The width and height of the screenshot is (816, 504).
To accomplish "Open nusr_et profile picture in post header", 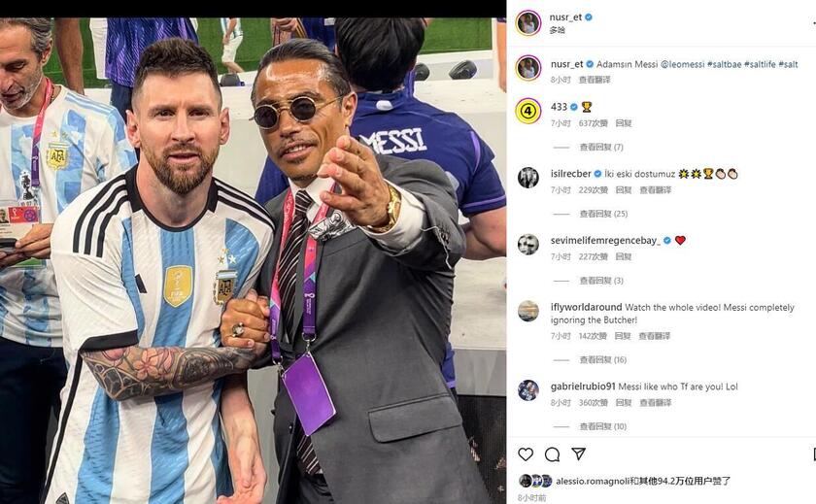I will [x=528, y=22].
